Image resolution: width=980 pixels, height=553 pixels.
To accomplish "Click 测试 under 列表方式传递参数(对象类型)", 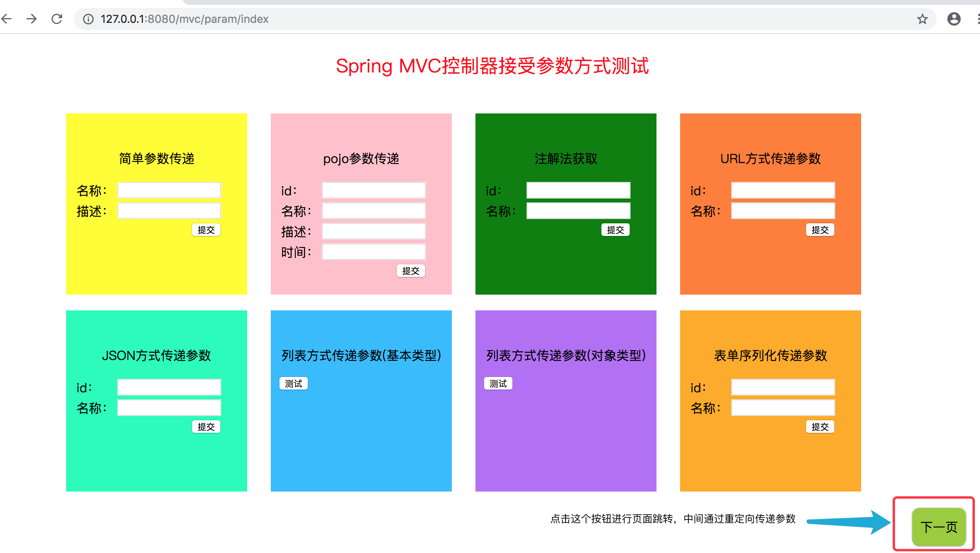I will [498, 383].
